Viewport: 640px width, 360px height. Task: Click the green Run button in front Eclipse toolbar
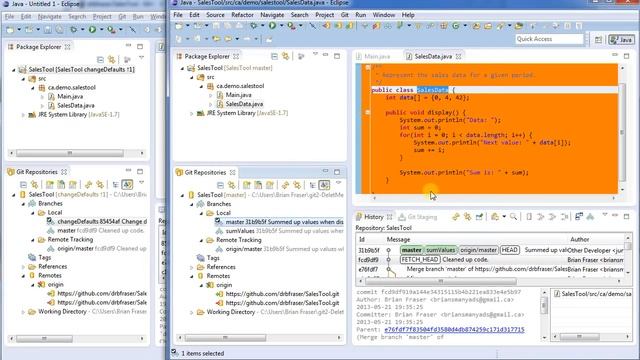click(272, 26)
